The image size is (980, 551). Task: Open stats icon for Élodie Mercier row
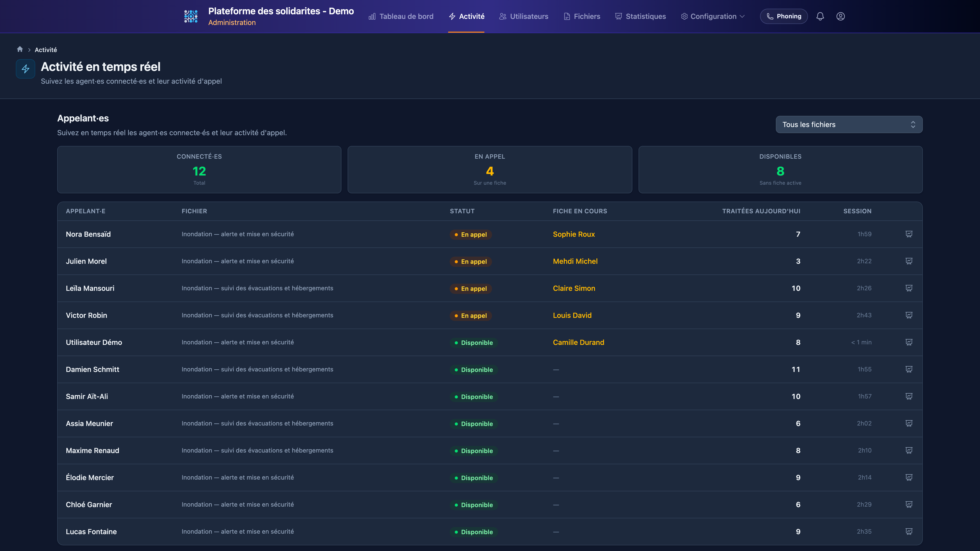909,477
